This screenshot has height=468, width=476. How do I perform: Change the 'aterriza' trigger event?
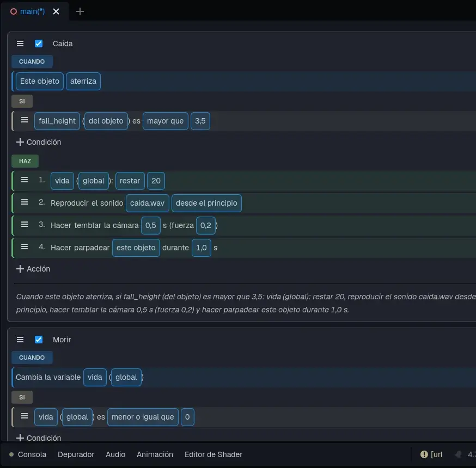coord(83,81)
